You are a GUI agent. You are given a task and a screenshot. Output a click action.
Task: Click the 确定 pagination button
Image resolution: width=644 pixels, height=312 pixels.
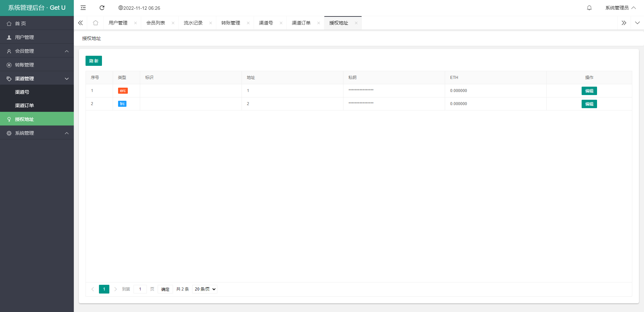[165, 289]
